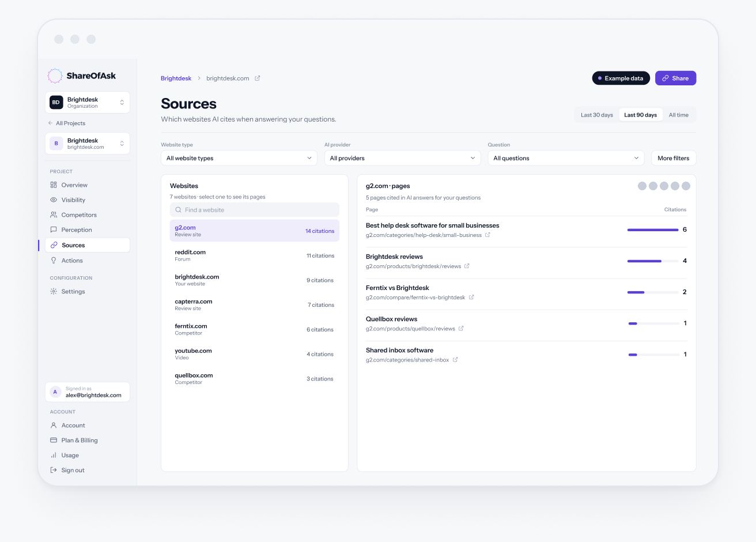Select youtube.com in Websites list
This screenshot has width=756, height=542.
[x=254, y=354]
